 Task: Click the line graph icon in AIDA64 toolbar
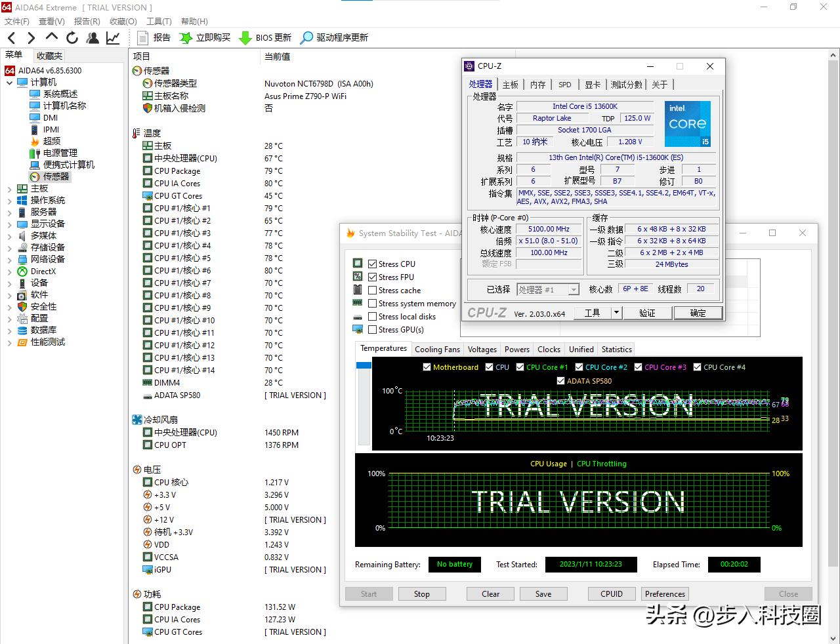112,37
